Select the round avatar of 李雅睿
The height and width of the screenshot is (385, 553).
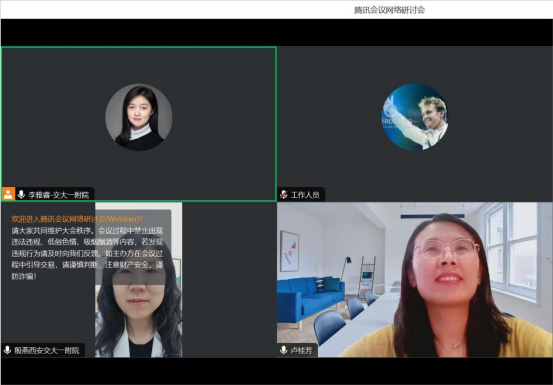(x=139, y=117)
